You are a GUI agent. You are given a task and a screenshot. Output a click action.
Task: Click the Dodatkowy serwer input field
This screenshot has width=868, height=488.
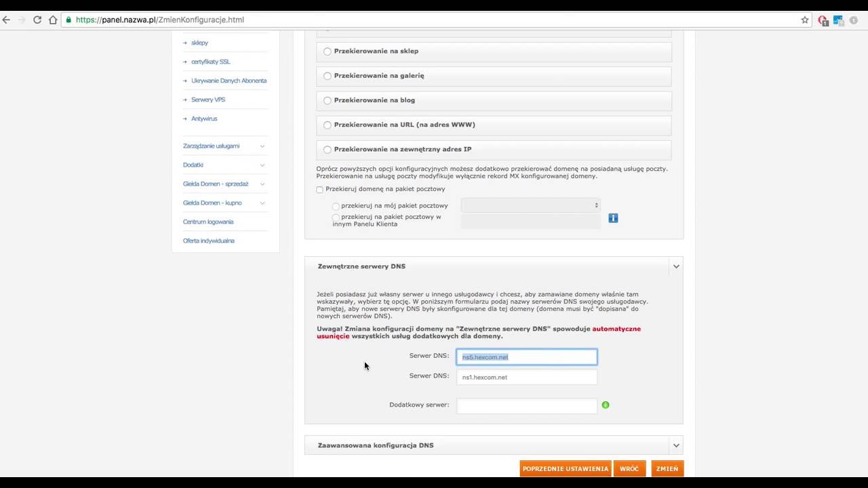[526, 405]
